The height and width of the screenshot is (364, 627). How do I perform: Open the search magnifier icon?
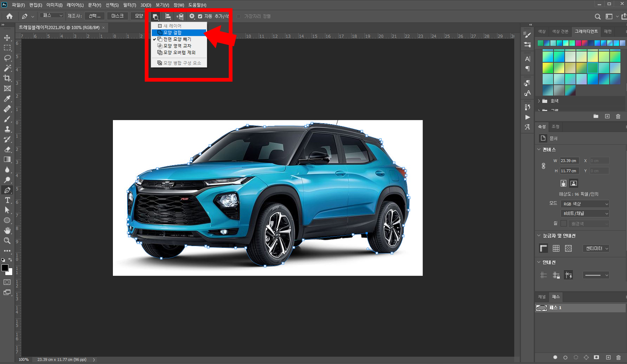[x=598, y=16]
